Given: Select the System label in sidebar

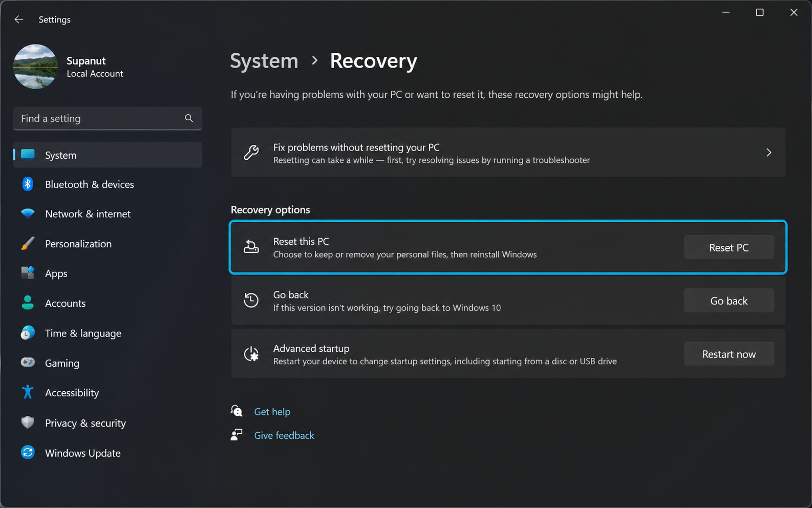Looking at the screenshot, I should (60, 155).
